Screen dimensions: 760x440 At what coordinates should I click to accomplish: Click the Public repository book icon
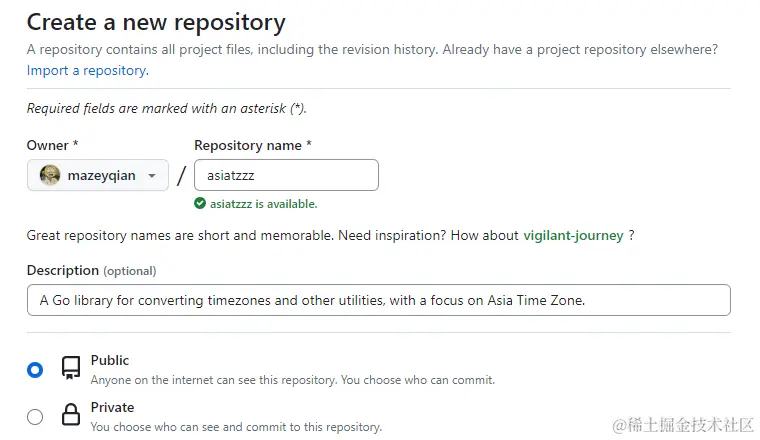tap(71, 368)
